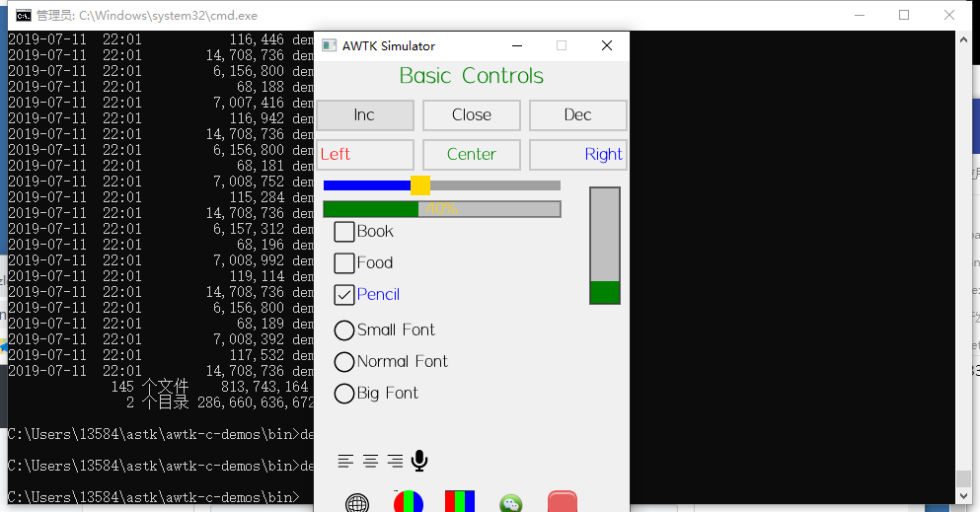Click the Inc button
The height and width of the screenshot is (512, 980).
[x=365, y=114]
